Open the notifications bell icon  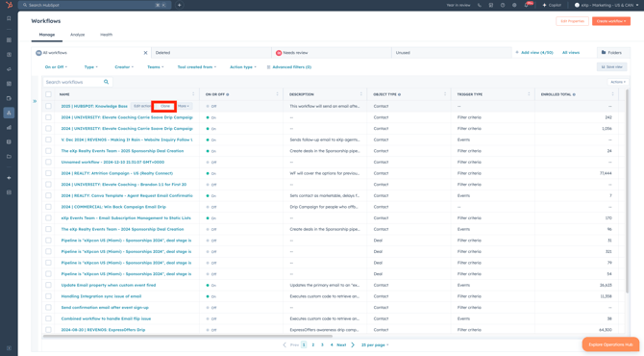click(x=527, y=5)
